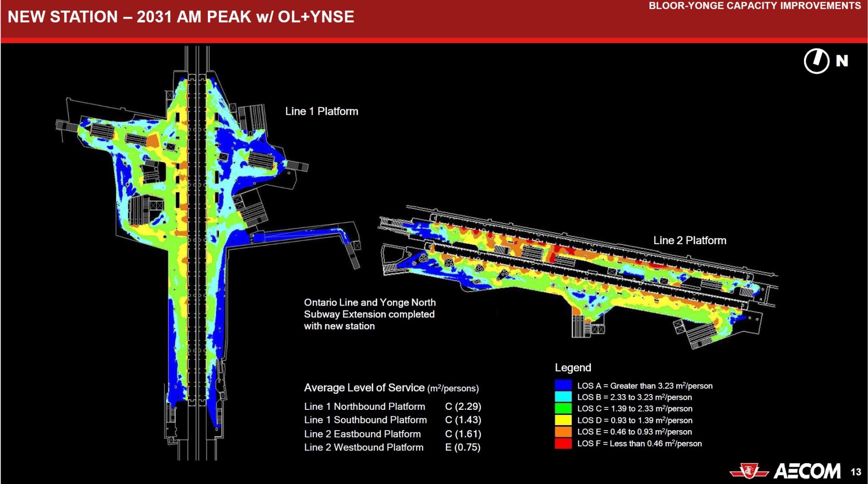868x484 pixels.
Task: Click the north compass icon
Action: [x=816, y=61]
